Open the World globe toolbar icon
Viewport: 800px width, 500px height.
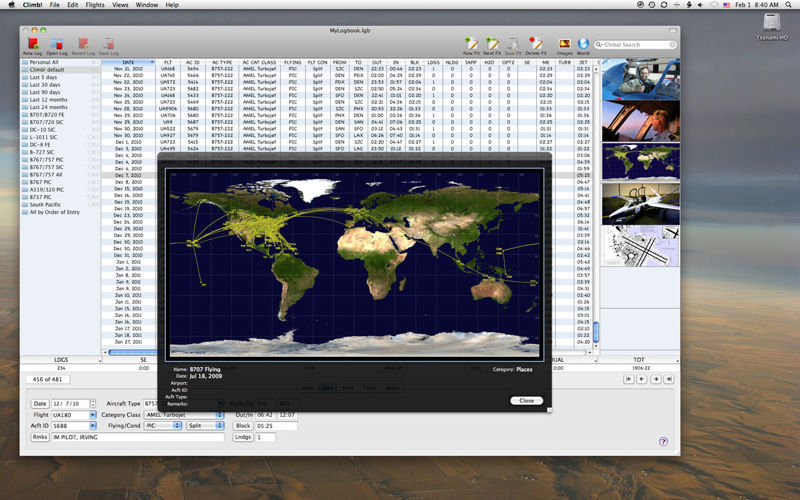click(583, 44)
